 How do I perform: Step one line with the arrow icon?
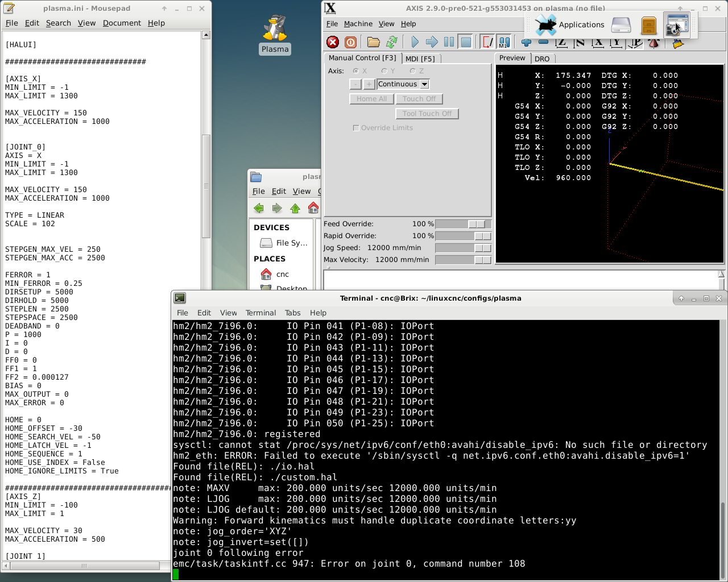432,42
